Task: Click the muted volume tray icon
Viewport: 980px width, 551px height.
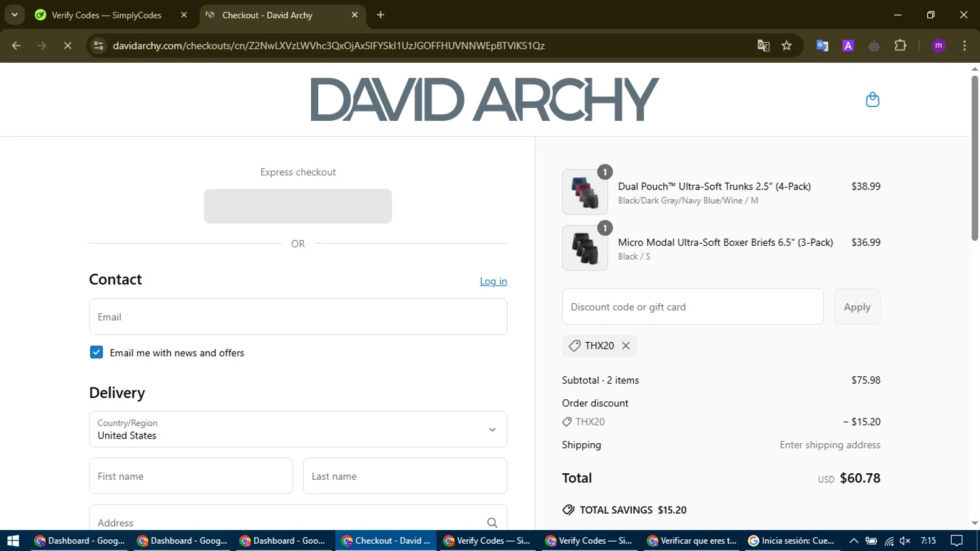Action: coord(905,541)
